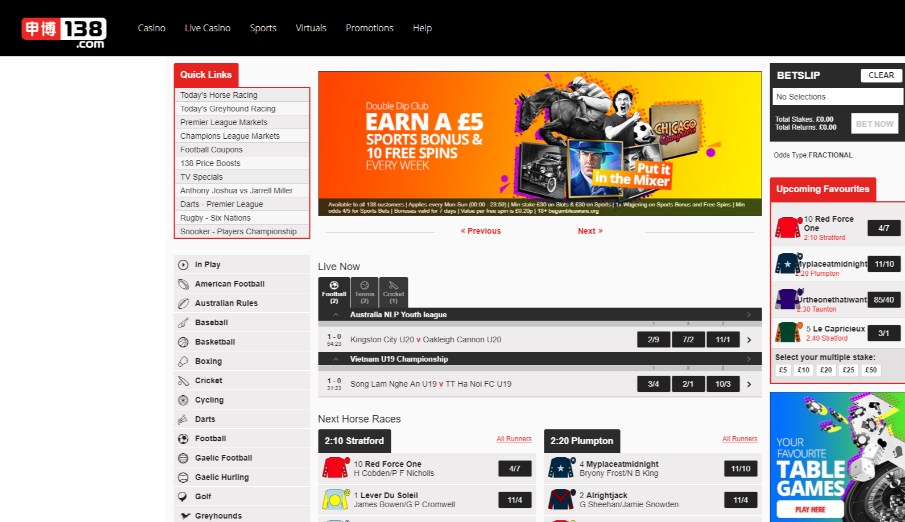Open Casino menu
Image resolution: width=905 pixels, height=522 pixels.
[x=151, y=28]
